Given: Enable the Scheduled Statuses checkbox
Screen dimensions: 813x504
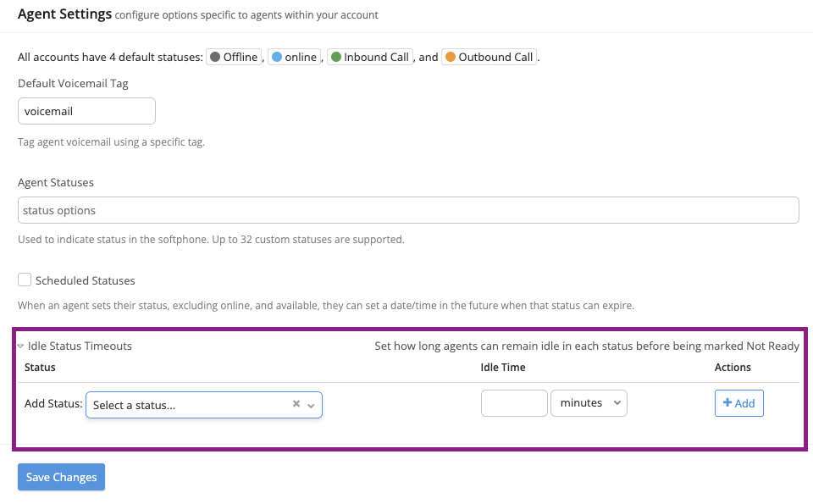Looking at the screenshot, I should click(x=25, y=280).
